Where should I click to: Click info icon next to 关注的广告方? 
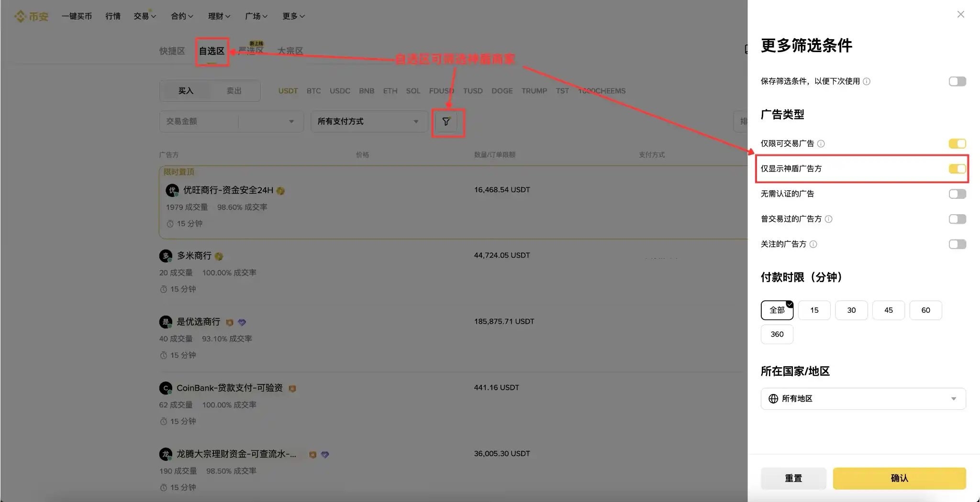tap(813, 244)
